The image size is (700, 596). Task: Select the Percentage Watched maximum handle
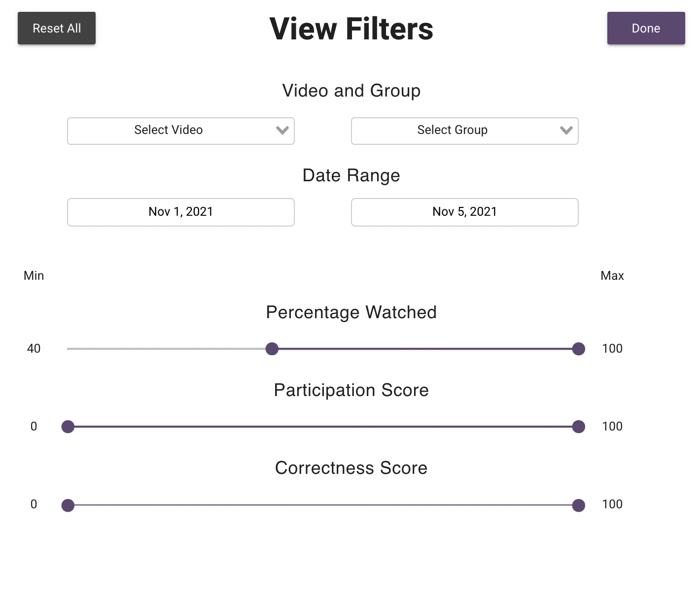coord(579,349)
